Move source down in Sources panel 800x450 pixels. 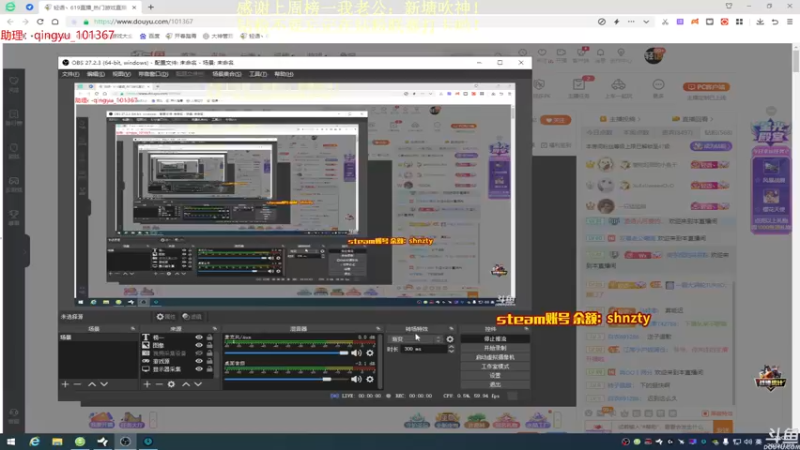pyautogui.click(x=198, y=384)
